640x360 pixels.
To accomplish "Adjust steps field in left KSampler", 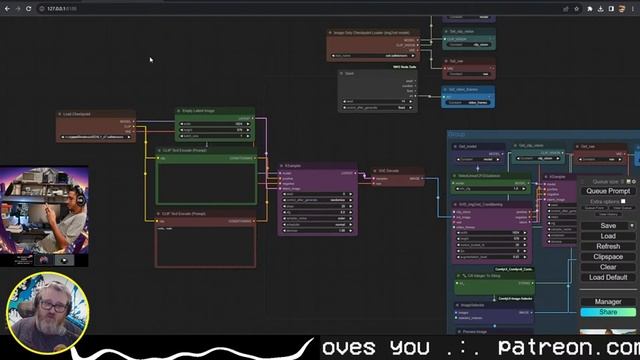I will (x=318, y=206).
